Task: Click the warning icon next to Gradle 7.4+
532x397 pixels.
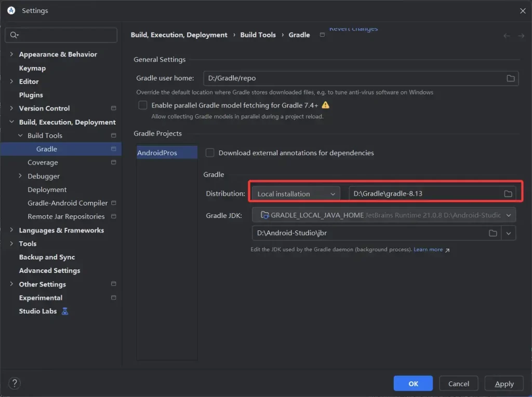Action: click(x=325, y=105)
